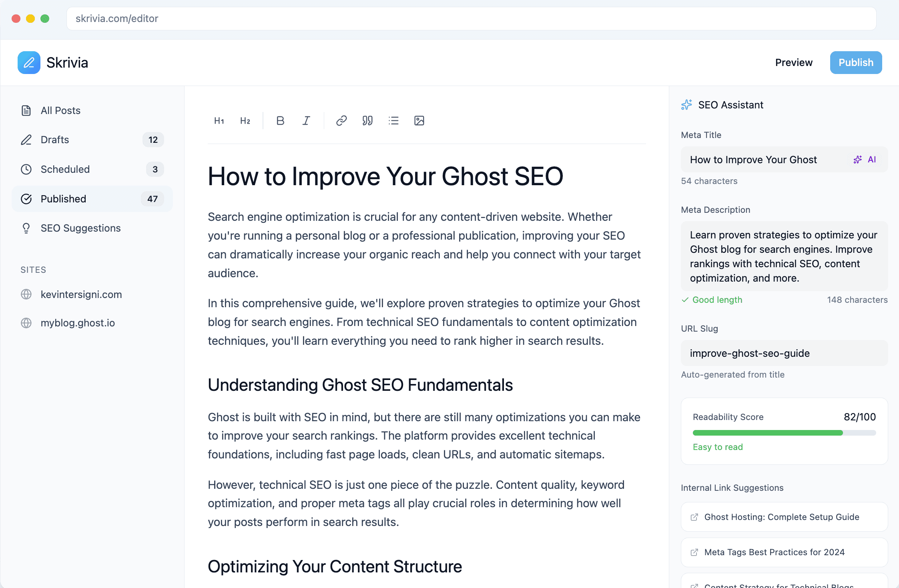Click the readability score progress bar

pyautogui.click(x=784, y=433)
